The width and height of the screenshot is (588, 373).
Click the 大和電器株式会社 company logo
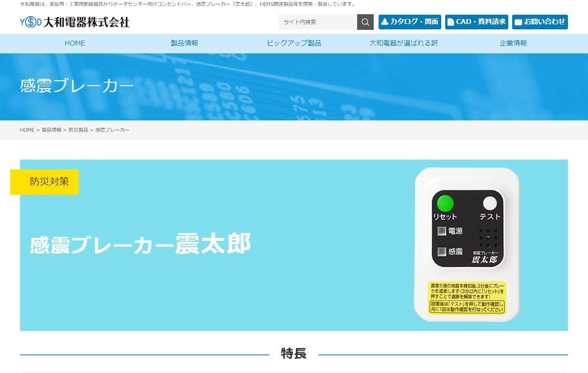pyautogui.click(x=75, y=22)
